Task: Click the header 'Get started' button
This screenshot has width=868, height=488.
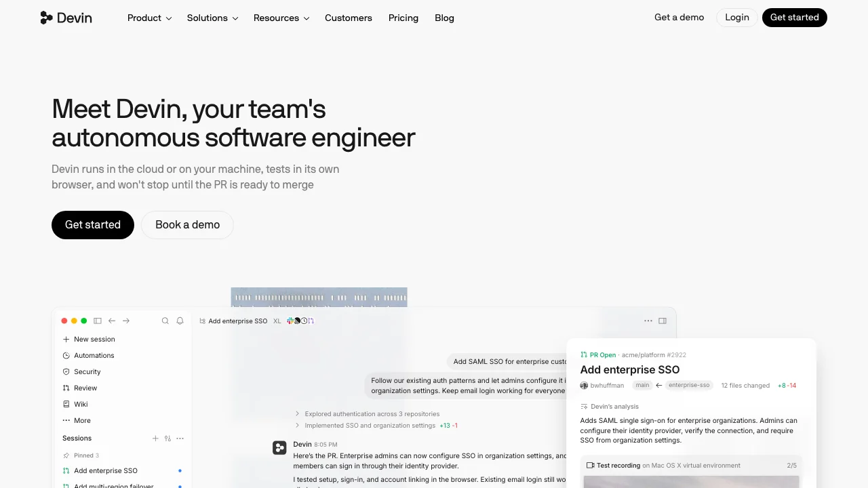Action: [x=795, y=18]
